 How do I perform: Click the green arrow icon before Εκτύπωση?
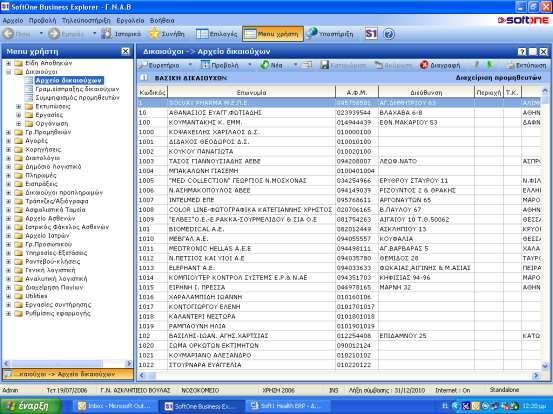[490, 65]
